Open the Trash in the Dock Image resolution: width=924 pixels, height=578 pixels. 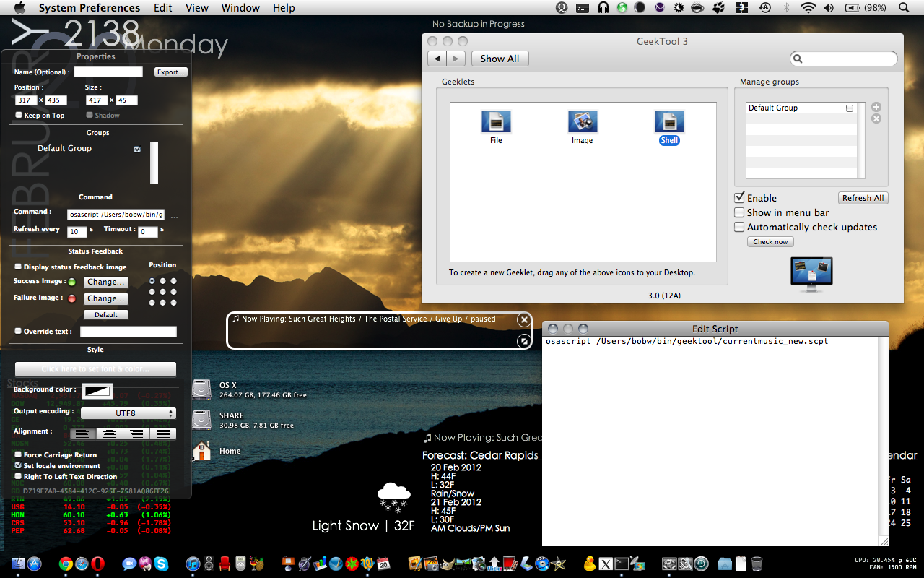pos(757,564)
